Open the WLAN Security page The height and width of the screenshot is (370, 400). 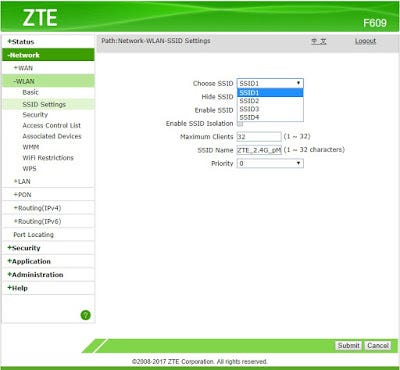[x=35, y=115]
